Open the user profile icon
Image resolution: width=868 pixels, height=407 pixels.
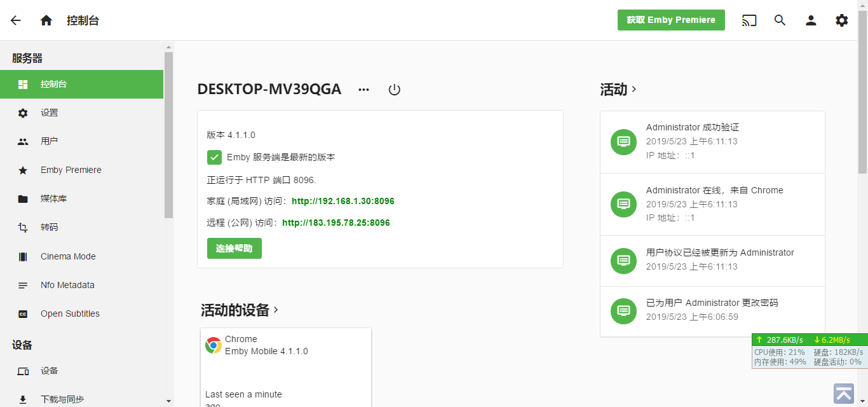(x=811, y=20)
